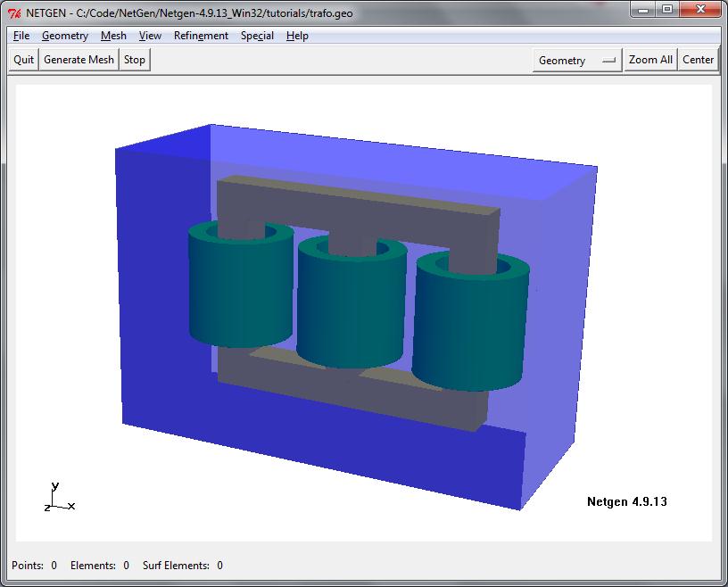This screenshot has width=728, height=587.
Task: Maximize the NETGEN window
Action: (x=667, y=9)
